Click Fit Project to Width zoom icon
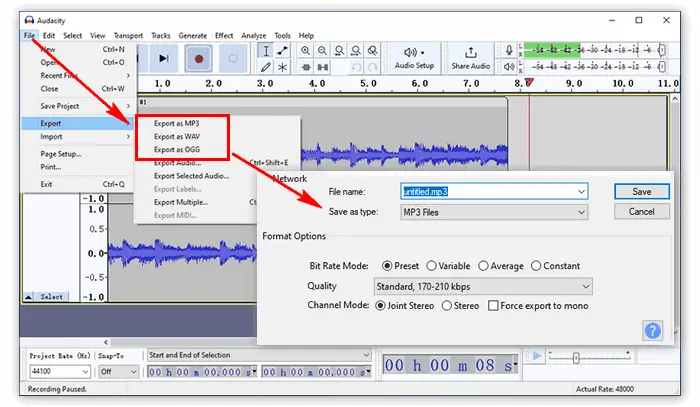 click(356, 51)
